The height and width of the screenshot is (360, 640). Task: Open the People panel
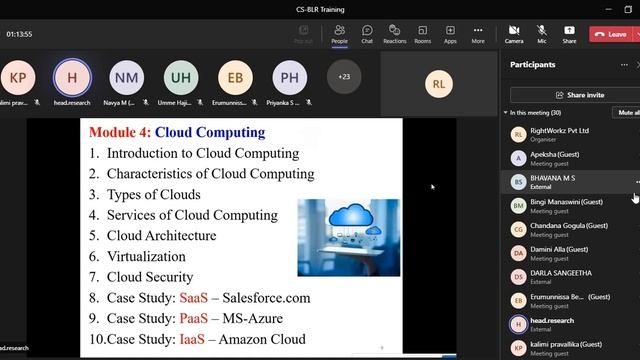pyautogui.click(x=339, y=34)
